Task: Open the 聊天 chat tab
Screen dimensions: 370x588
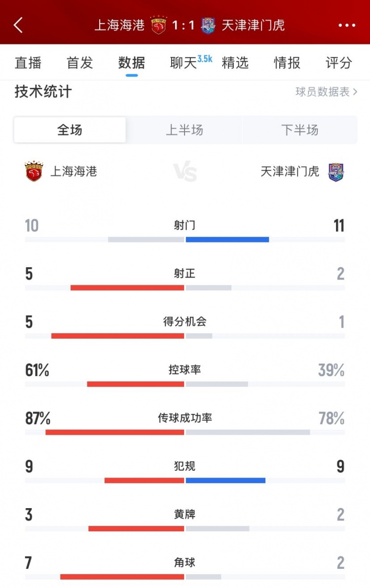Action: click(x=184, y=63)
